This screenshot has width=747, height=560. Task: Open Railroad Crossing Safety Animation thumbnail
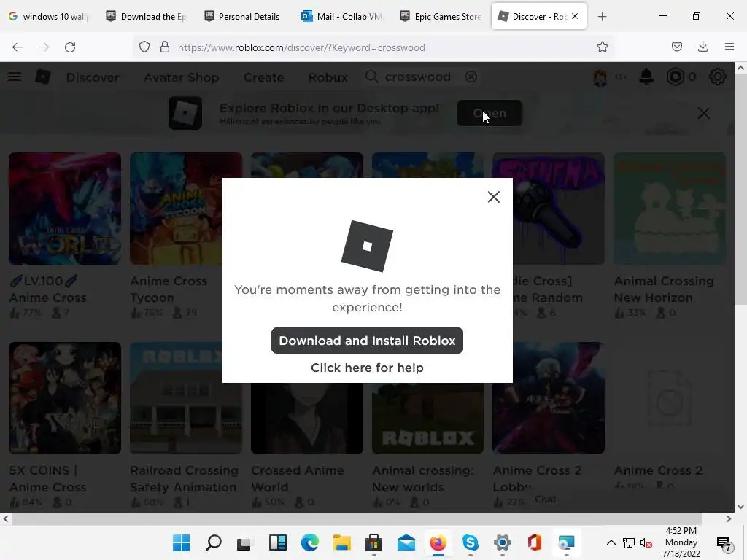pyautogui.click(x=186, y=398)
